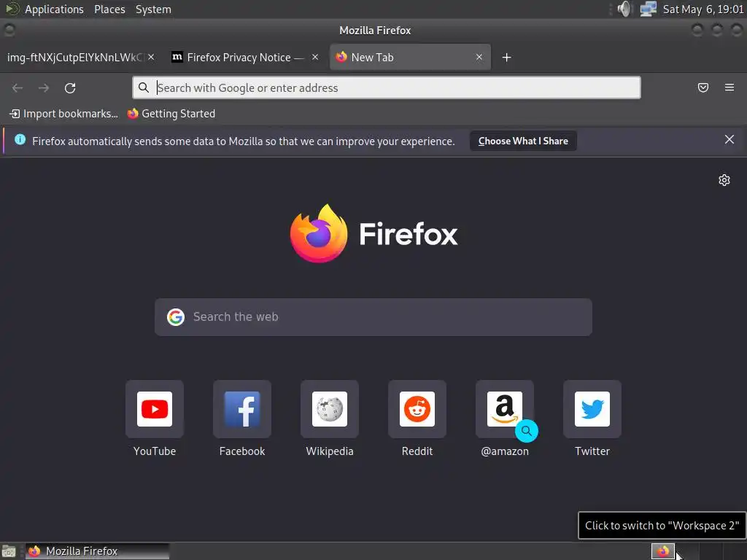Open the System menu

point(153,9)
